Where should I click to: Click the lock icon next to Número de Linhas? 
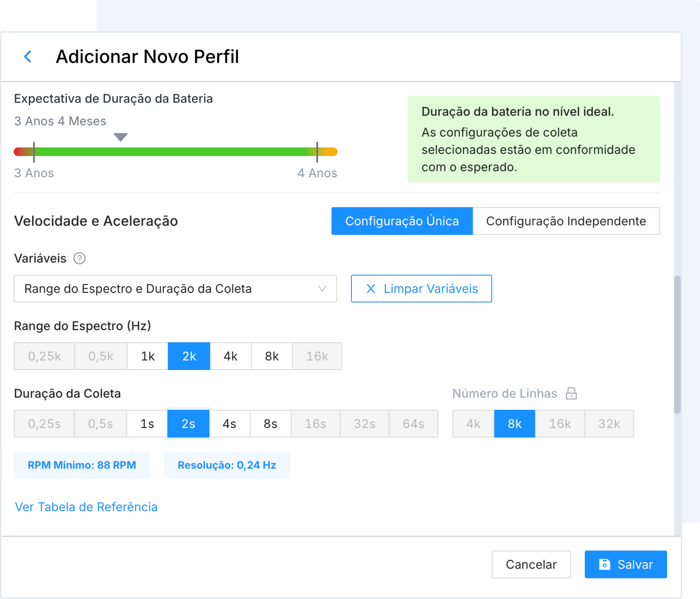(571, 393)
